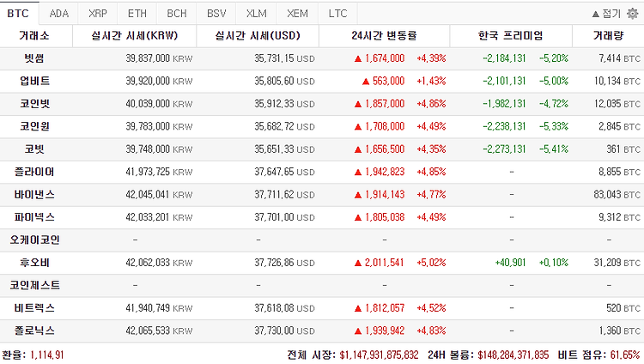Select the 바이낸스 exchange name
Screen dimensions: 644x364
[34, 194]
